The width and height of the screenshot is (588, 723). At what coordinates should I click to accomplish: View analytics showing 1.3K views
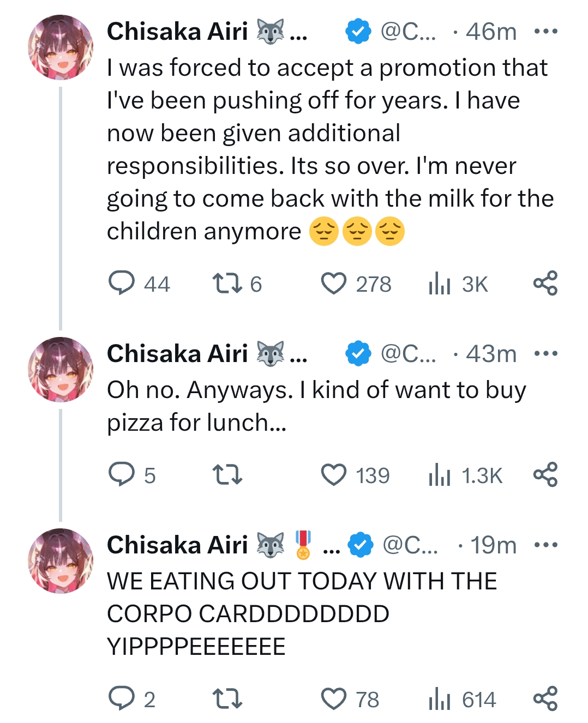click(x=440, y=474)
